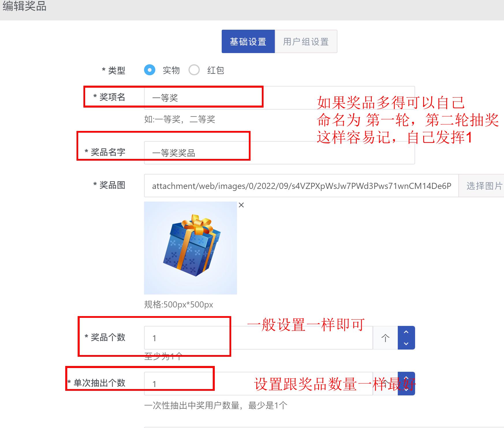Image resolution: width=504 pixels, height=428 pixels.
Task: Select the 红包 radio button
Action: pyautogui.click(x=194, y=70)
